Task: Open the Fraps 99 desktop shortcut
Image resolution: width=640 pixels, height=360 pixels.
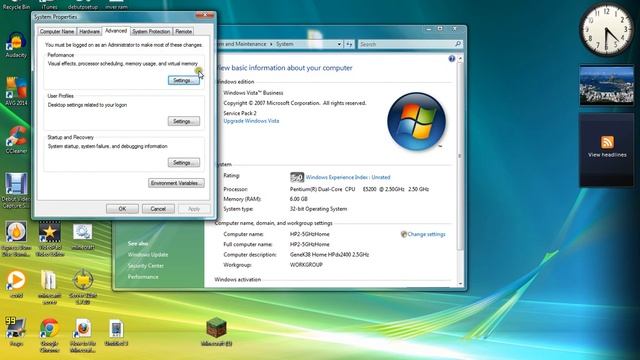Action: 16,331
